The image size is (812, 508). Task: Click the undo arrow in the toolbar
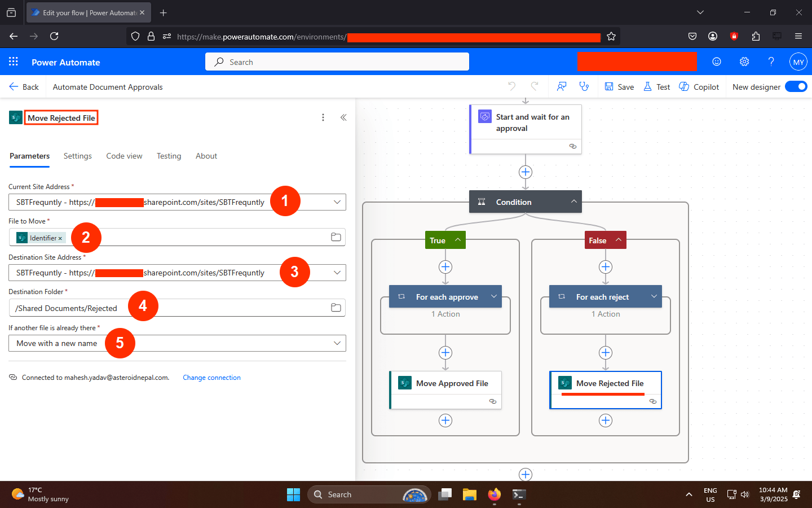[x=511, y=86]
